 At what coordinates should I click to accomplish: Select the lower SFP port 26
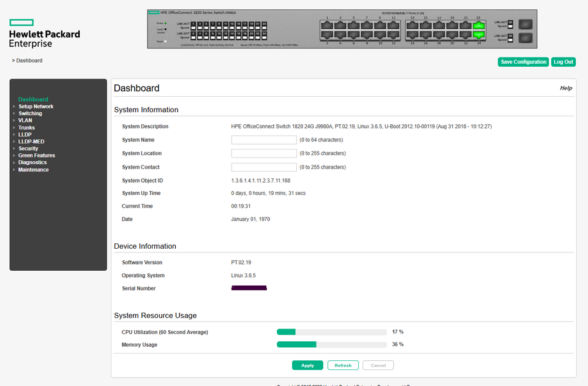point(526,38)
